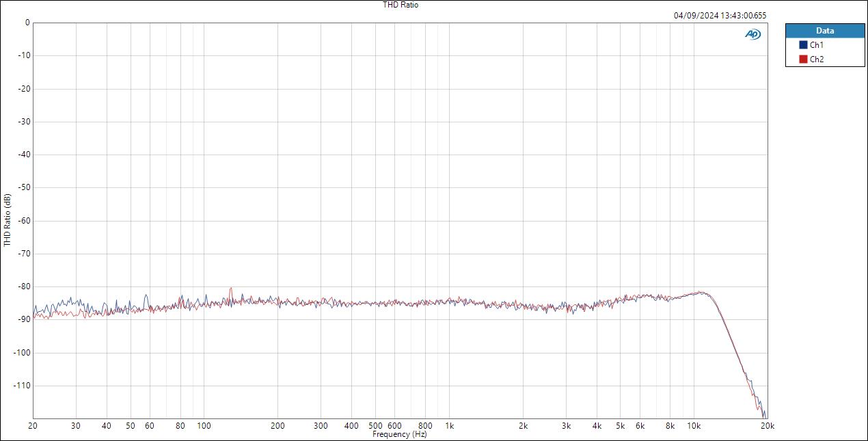Click the red Ch2 color swatch
868x441 pixels.
coord(803,59)
